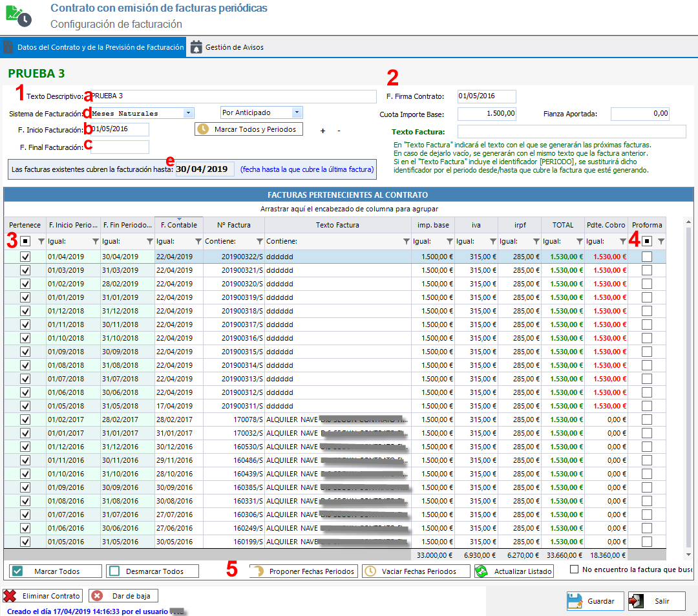This screenshot has height=616, width=698.
Task: Click Eliminar Contrato button
Action: coord(43,595)
